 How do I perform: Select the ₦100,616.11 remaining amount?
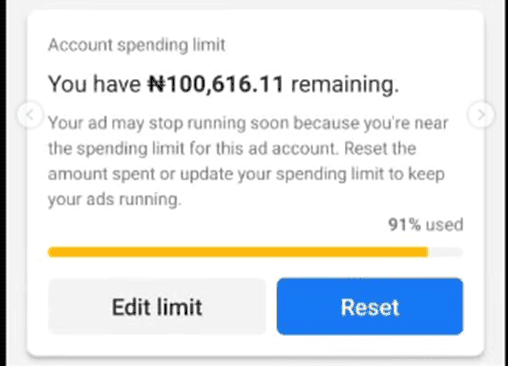pyautogui.click(x=216, y=84)
